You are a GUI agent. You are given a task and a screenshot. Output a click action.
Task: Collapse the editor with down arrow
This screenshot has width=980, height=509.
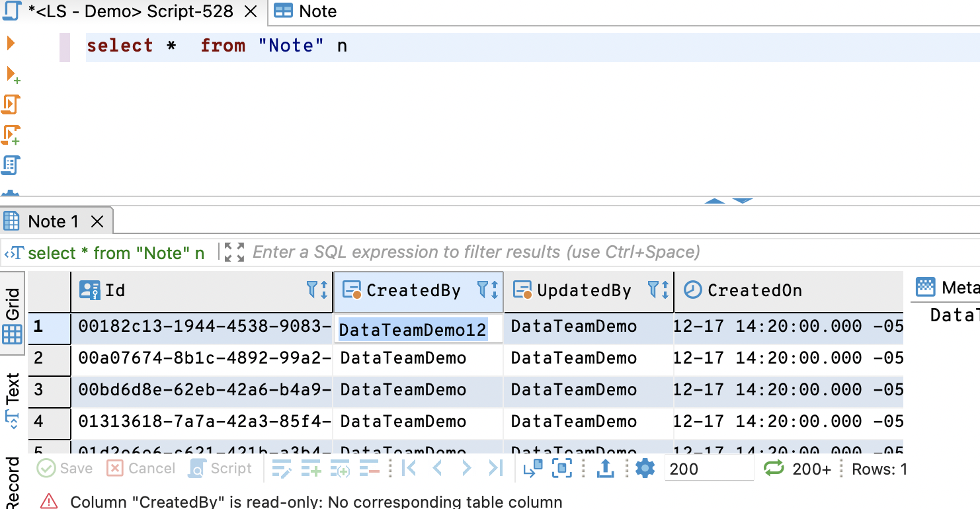[743, 200]
